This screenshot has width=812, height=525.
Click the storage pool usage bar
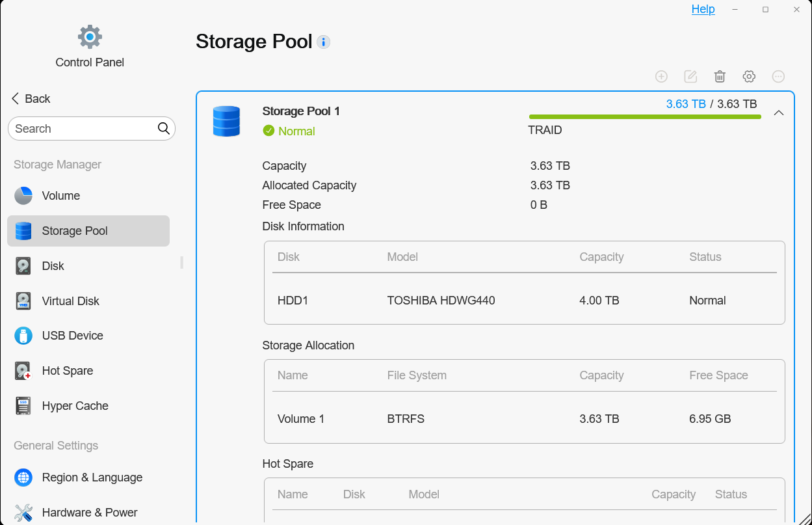645,117
